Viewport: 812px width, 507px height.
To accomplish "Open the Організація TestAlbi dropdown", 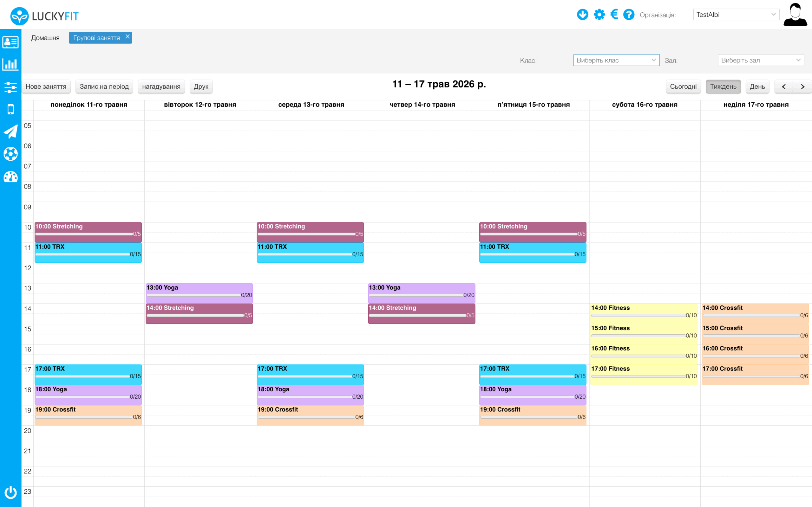I will [736, 15].
